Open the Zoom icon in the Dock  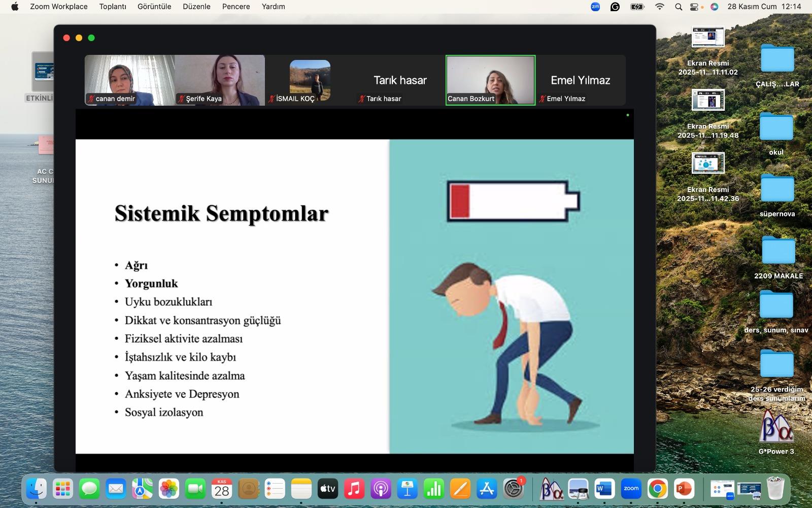point(631,489)
